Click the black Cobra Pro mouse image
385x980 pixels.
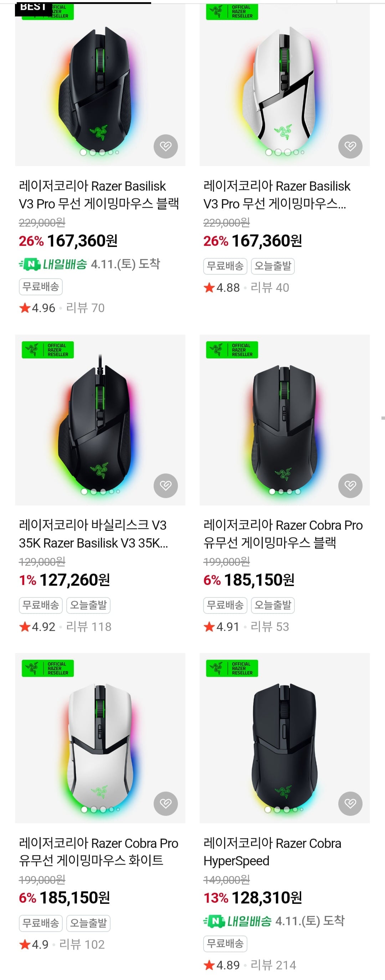[284, 420]
